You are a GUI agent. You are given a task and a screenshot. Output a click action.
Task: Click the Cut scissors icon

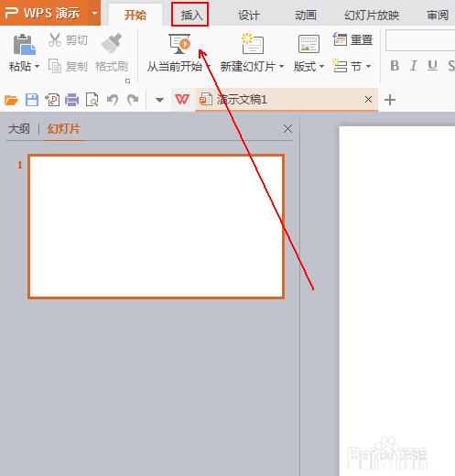55,40
